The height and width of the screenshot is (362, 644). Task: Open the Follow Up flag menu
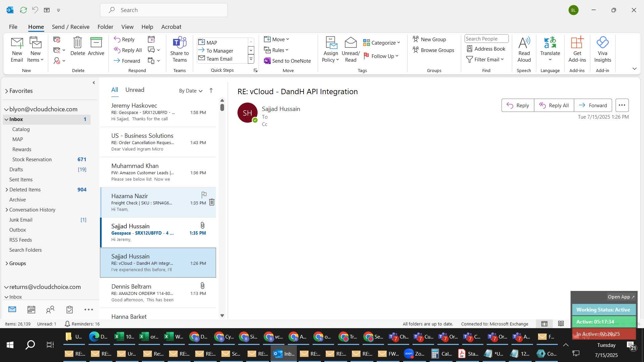(381, 56)
